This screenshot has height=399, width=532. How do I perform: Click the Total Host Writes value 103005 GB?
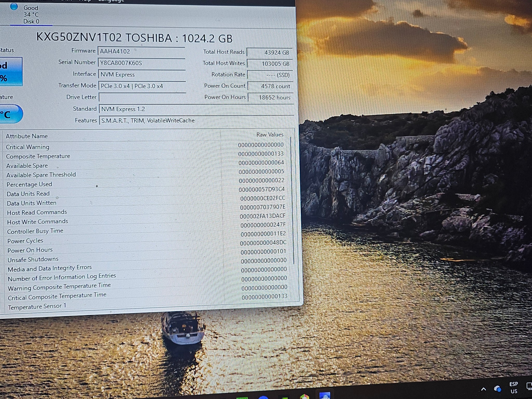270,64
